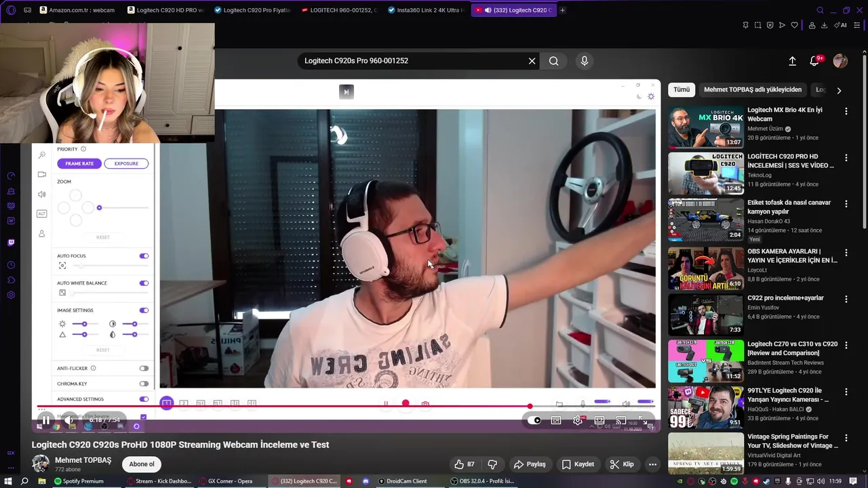Image resolution: width=868 pixels, height=488 pixels.
Task: Open Opera AI assistant button
Action: click(842, 25)
